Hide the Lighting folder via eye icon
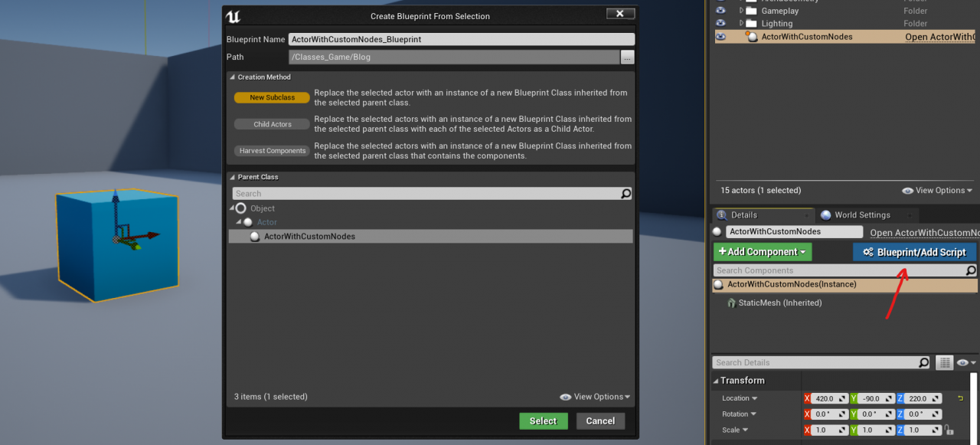This screenshot has width=980, height=445. [x=720, y=24]
